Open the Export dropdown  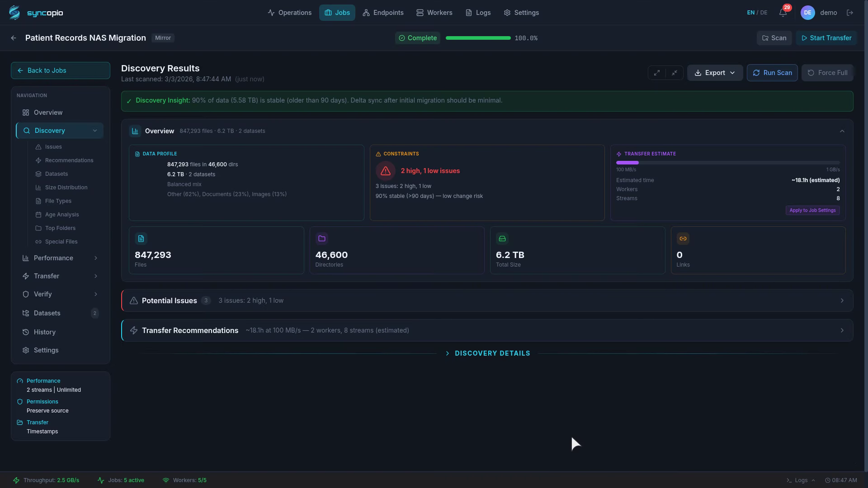pyautogui.click(x=715, y=73)
